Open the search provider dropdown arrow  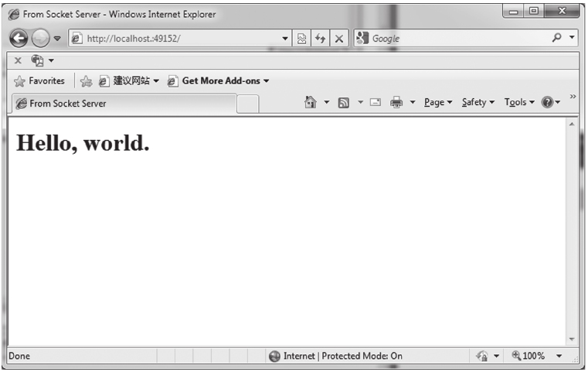click(572, 38)
